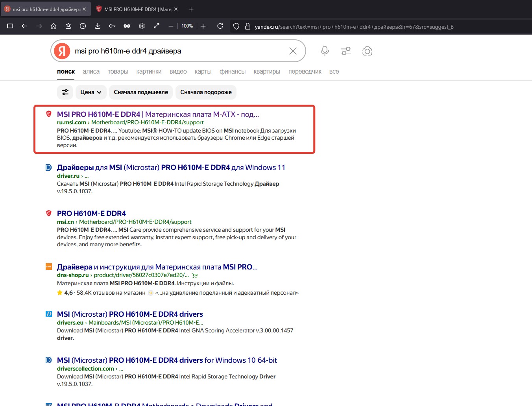Open MSI PRO H610M-E DDR4 Материнская плата result
The height and width of the screenshot is (406, 532).
pyautogui.click(x=158, y=114)
